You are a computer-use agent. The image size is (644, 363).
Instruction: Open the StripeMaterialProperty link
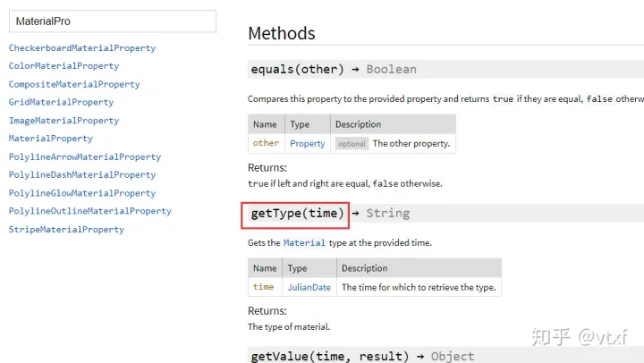click(66, 230)
